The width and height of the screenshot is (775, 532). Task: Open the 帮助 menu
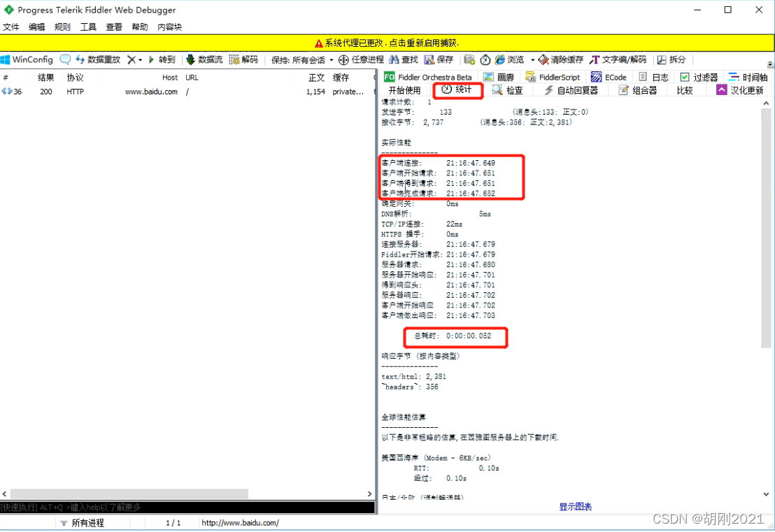coord(139,27)
